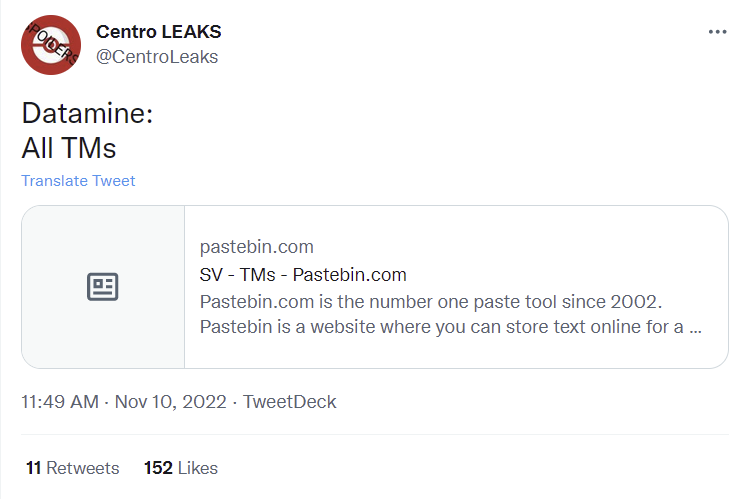Click the Centro LEAKS display name

(159, 31)
